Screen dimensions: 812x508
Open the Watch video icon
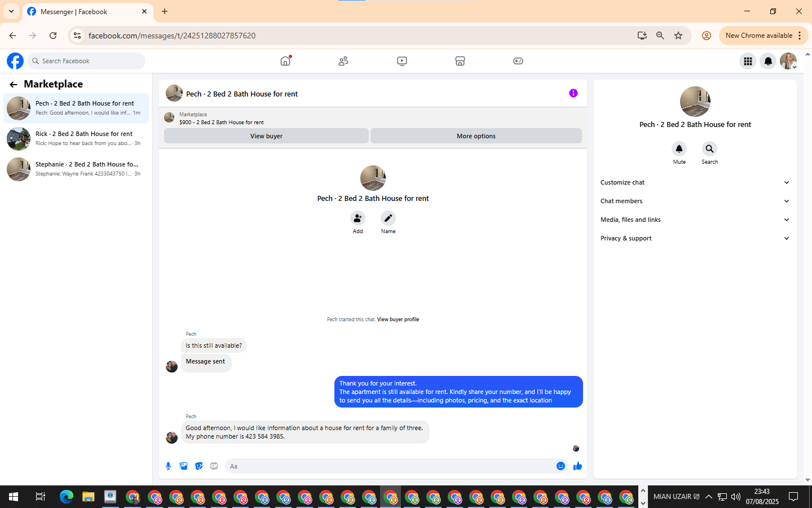402,61
